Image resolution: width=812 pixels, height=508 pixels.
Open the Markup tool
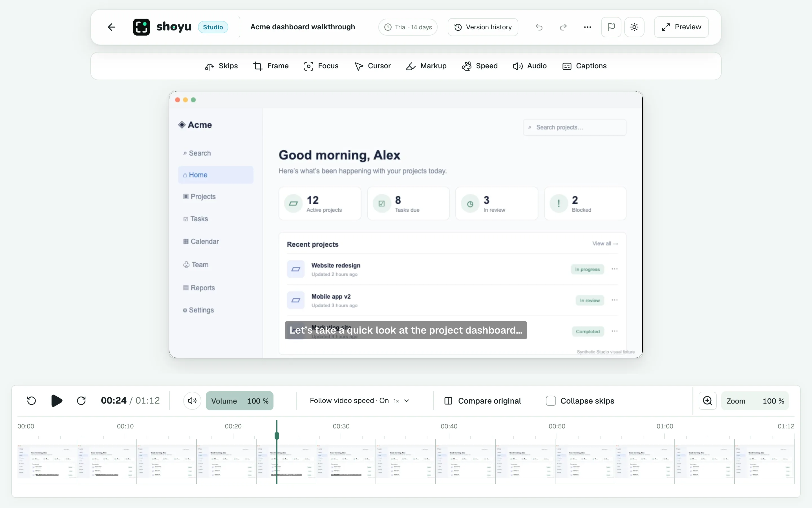[x=426, y=66]
